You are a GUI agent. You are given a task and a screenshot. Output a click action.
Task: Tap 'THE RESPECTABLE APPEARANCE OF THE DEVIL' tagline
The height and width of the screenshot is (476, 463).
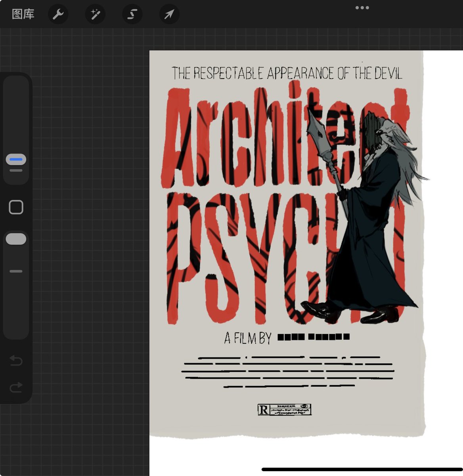[x=287, y=73]
